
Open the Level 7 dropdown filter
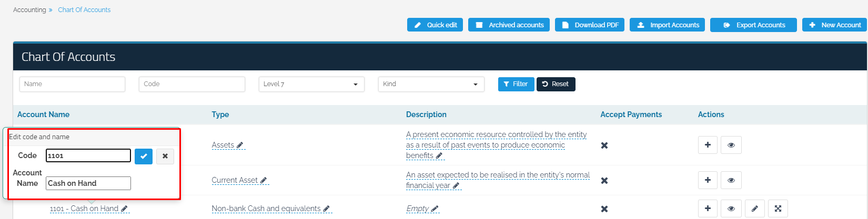point(311,84)
